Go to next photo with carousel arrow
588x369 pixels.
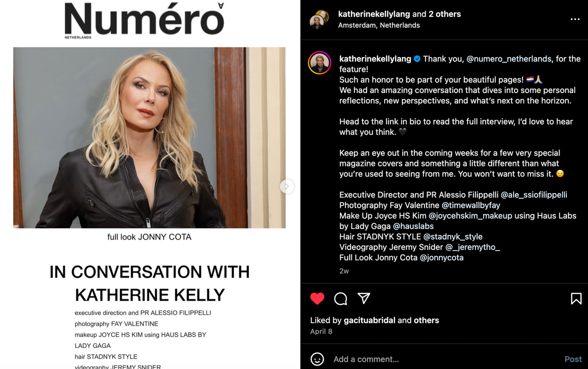pyautogui.click(x=287, y=186)
